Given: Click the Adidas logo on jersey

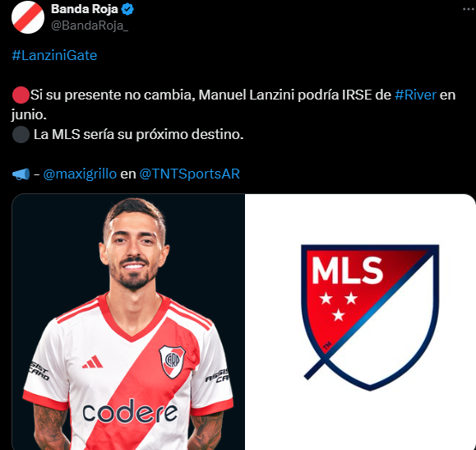Looking at the screenshot, I should pyautogui.click(x=93, y=362).
